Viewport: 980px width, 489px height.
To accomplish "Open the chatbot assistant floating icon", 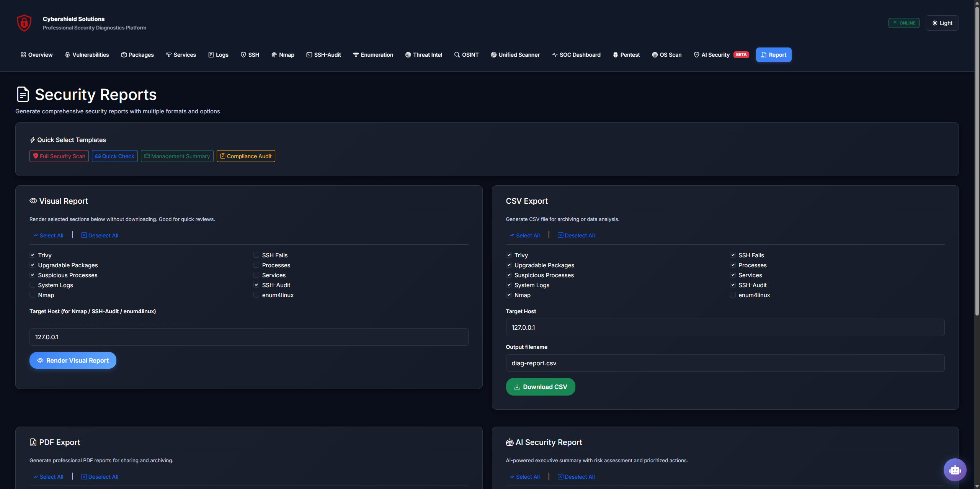I will pos(955,469).
